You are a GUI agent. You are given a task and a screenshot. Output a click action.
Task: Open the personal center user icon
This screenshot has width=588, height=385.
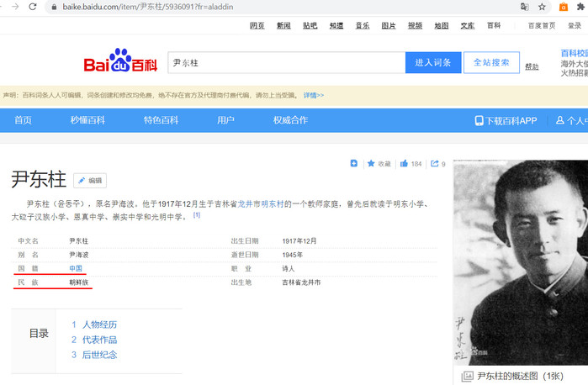(x=560, y=120)
